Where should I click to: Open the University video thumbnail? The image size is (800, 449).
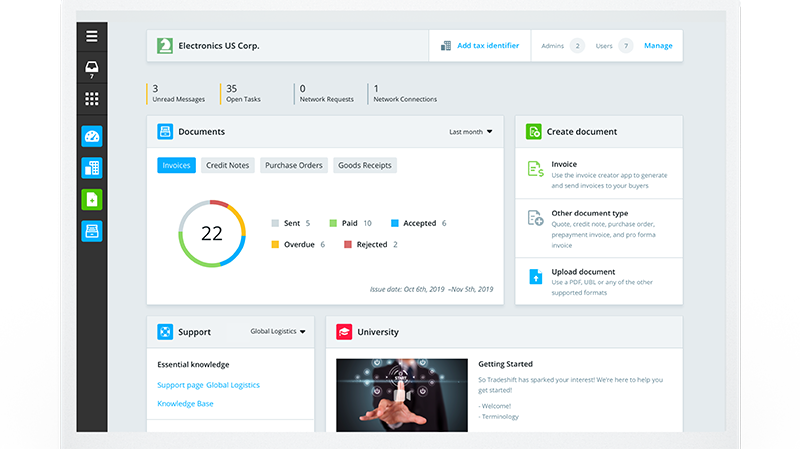point(401,394)
